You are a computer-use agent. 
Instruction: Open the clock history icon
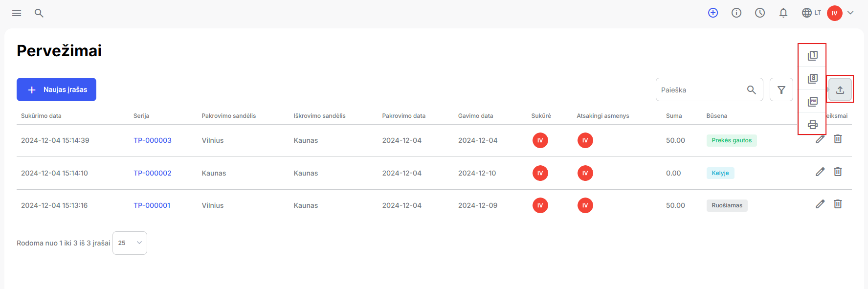(760, 13)
